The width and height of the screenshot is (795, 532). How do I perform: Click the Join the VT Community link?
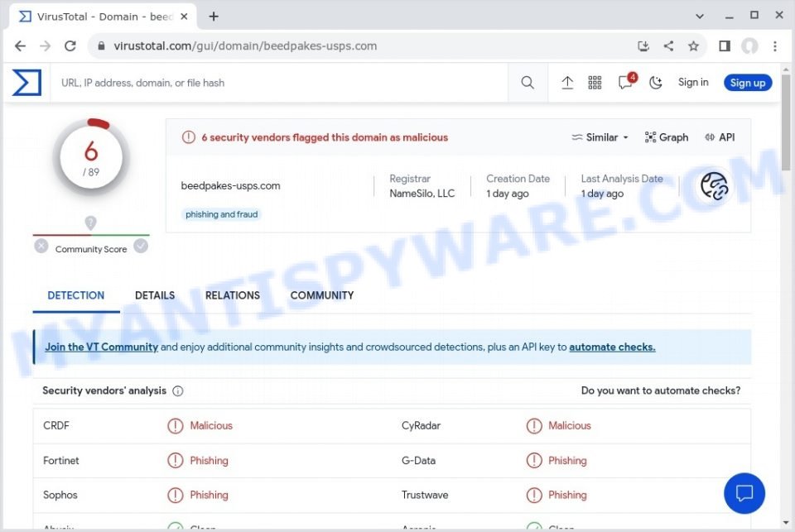101,347
